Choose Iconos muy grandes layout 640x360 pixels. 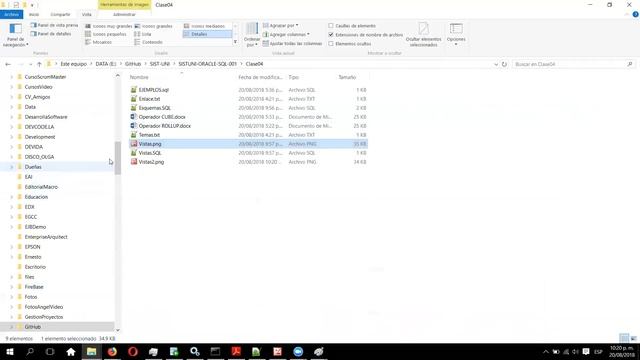109,26
